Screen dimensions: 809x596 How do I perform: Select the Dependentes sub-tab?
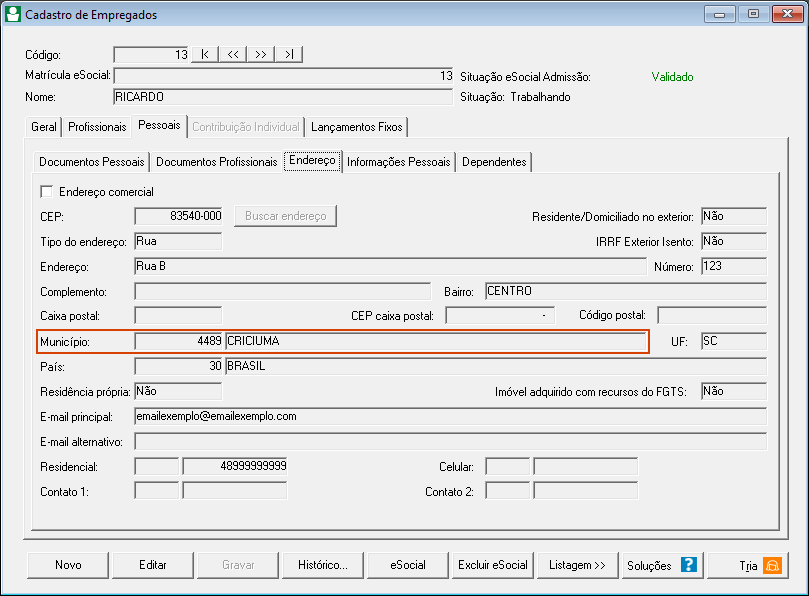[494, 162]
